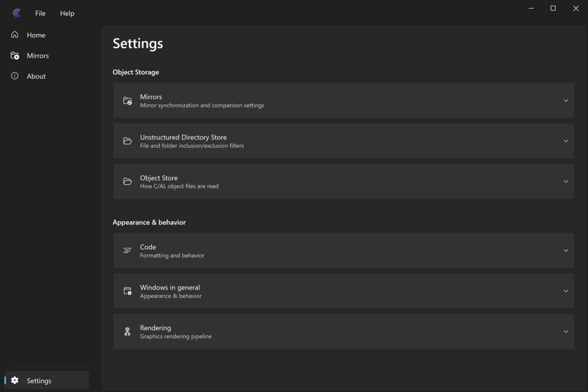Click the 'Mirrors' card title
This screenshot has width=588, height=392.
coord(151,97)
